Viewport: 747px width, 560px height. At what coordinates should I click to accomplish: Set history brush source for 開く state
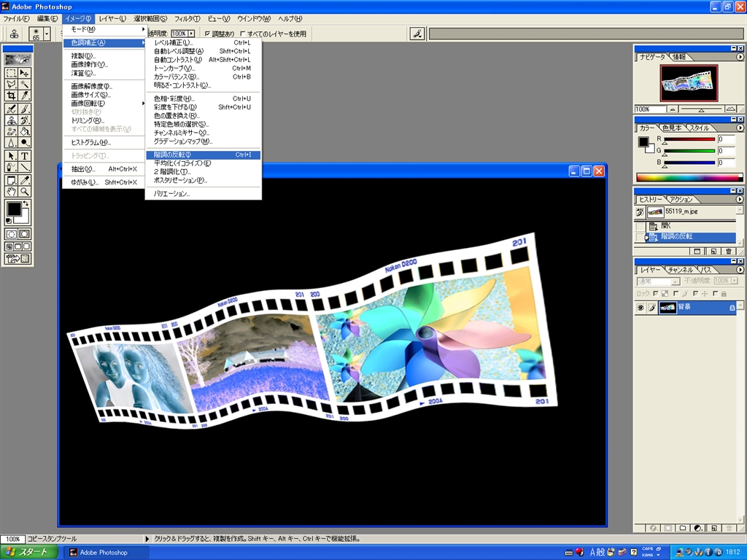pyautogui.click(x=640, y=226)
